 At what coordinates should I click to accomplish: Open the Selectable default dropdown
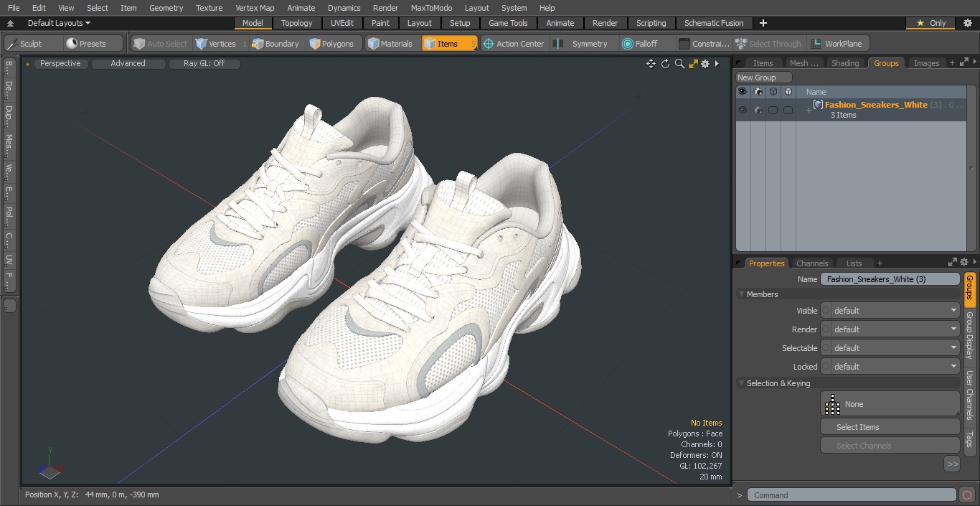[x=890, y=348]
